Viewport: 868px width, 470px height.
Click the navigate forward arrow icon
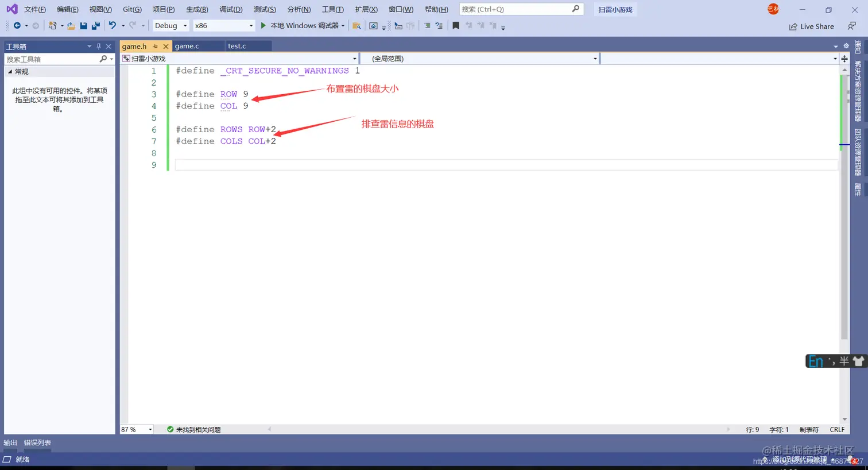coord(36,25)
